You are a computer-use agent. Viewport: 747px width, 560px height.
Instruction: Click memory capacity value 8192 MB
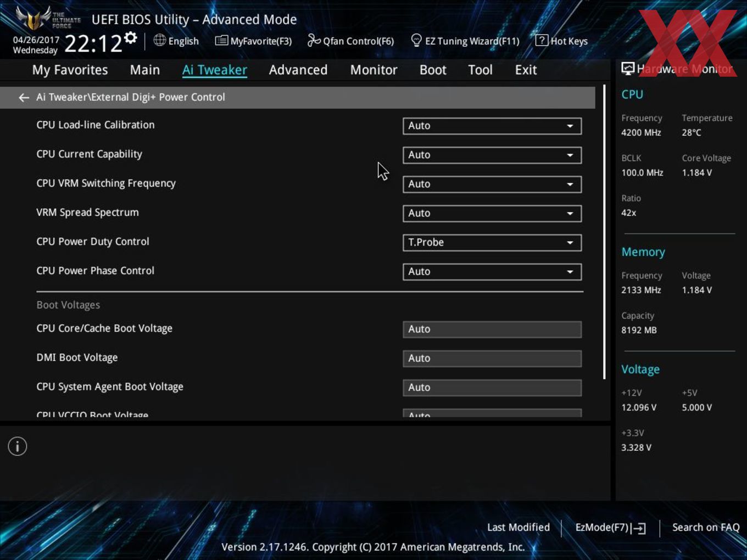[x=639, y=330]
